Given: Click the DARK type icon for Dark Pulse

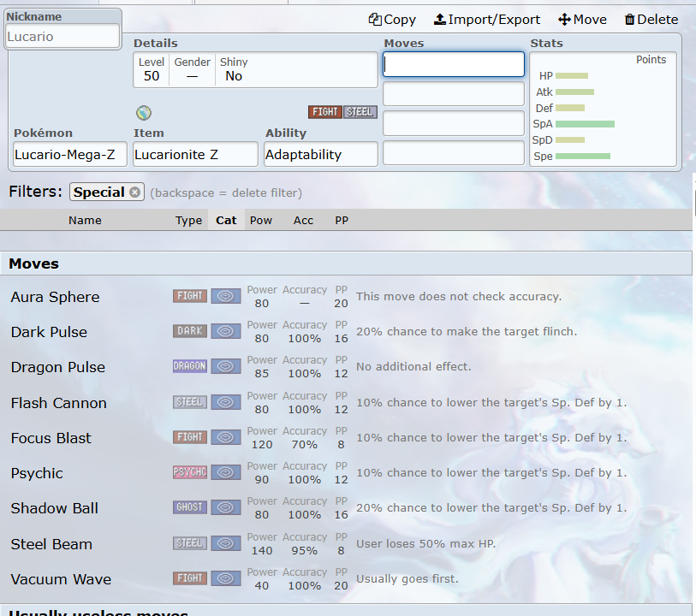Looking at the screenshot, I should tap(190, 331).
